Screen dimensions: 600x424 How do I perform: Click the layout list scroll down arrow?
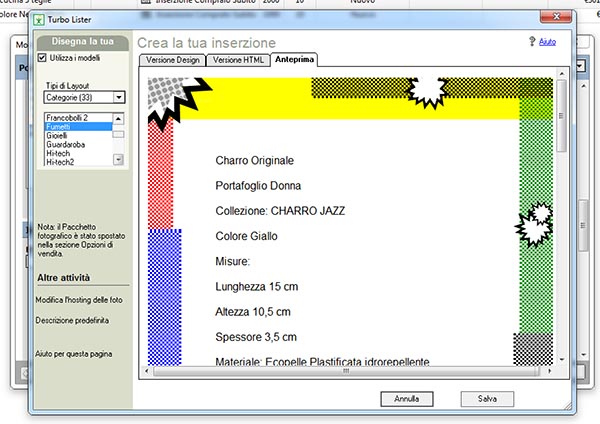click(x=119, y=159)
